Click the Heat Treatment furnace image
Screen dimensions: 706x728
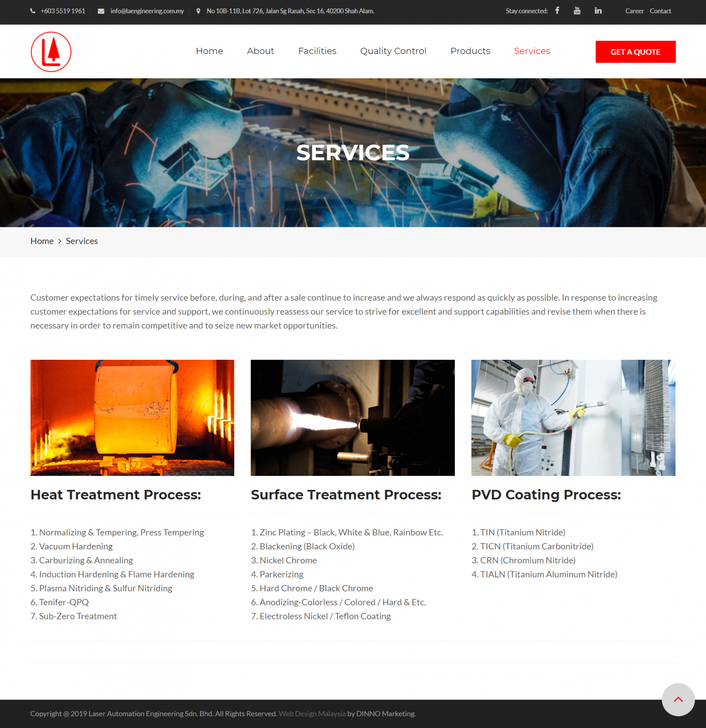tap(132, 418)
